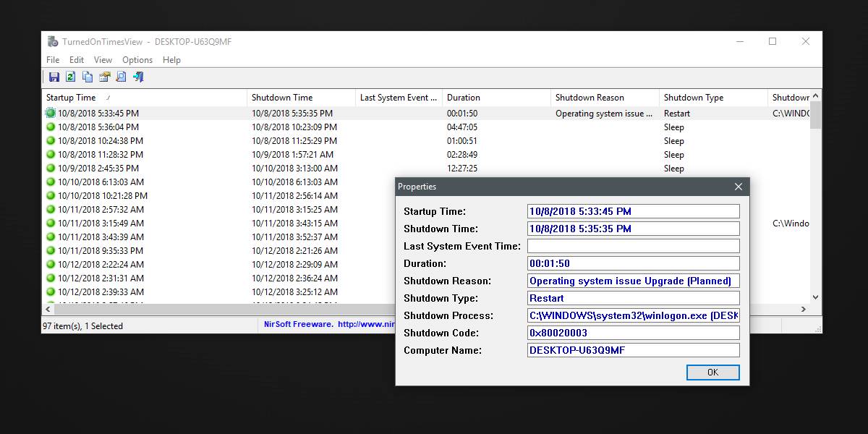The width and height of the screenshot is (868, 434).
Task: Click the Shutdown Reason field in Properties
Action: pos(634,281)
